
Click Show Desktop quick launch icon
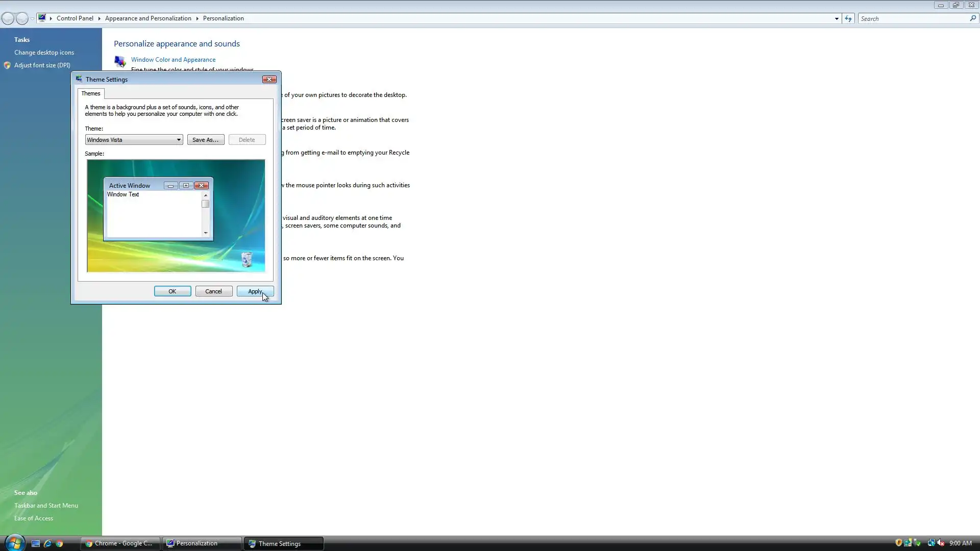point(36,543)
